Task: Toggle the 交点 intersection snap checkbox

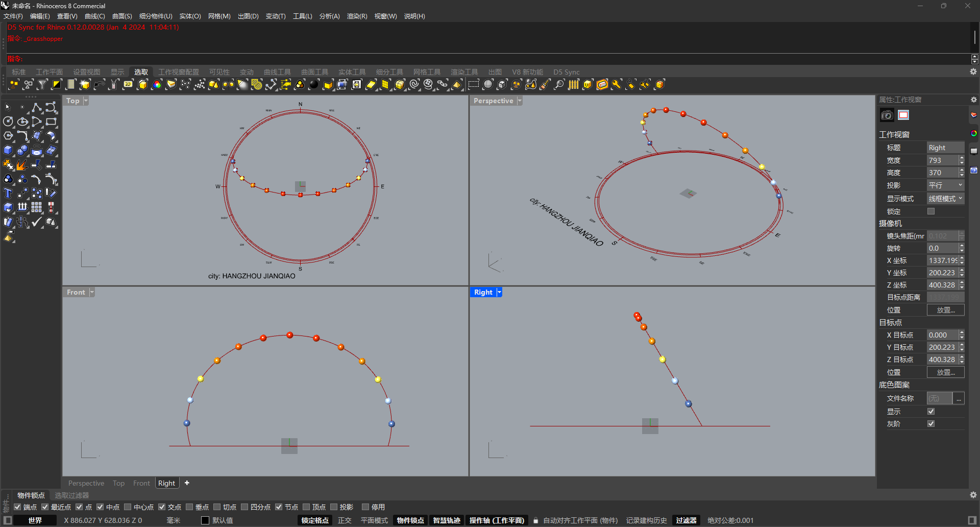Action: pyautogui.click(x=162, y=507)
